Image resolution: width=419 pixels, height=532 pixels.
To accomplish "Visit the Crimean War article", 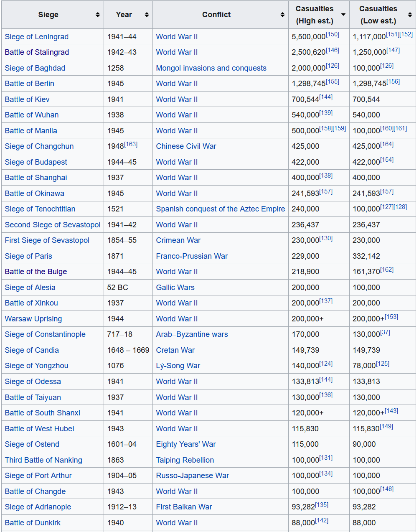I will (x=178, y=240).
